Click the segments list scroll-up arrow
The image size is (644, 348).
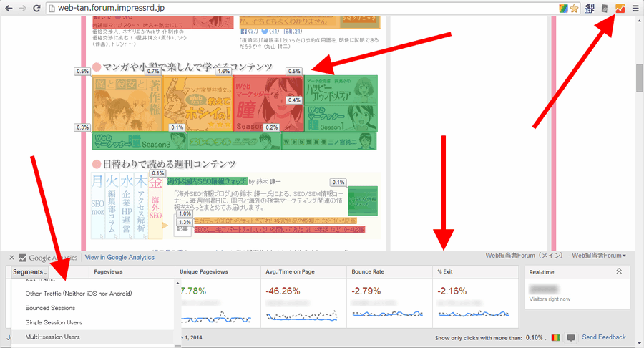click(177, 283)
